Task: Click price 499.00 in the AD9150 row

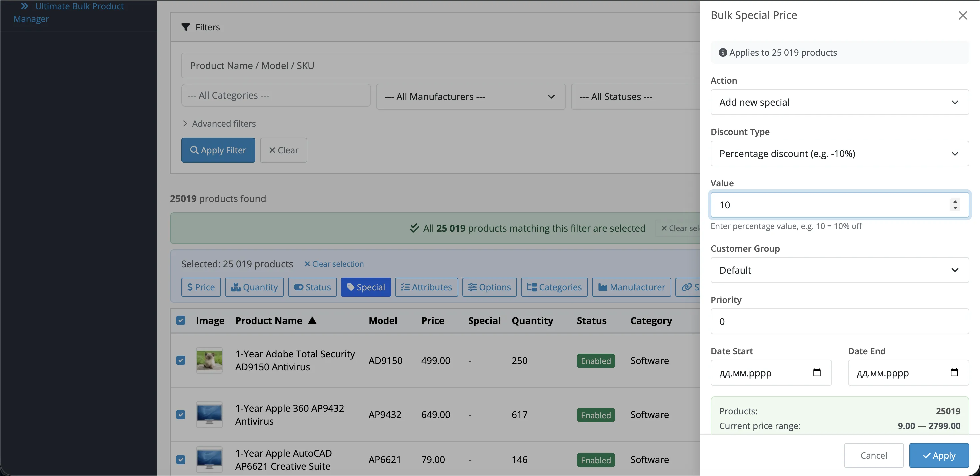Action: click(x=436, y=360)
